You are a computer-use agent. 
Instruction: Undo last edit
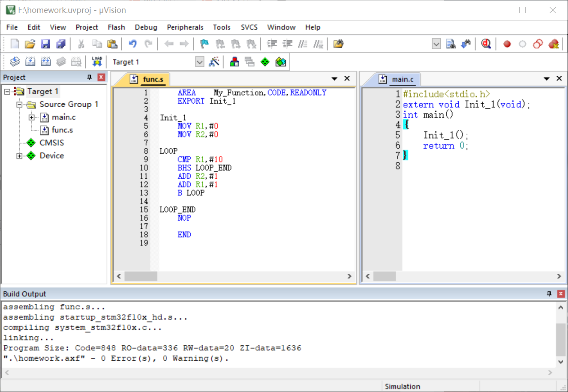click(133, 44)
